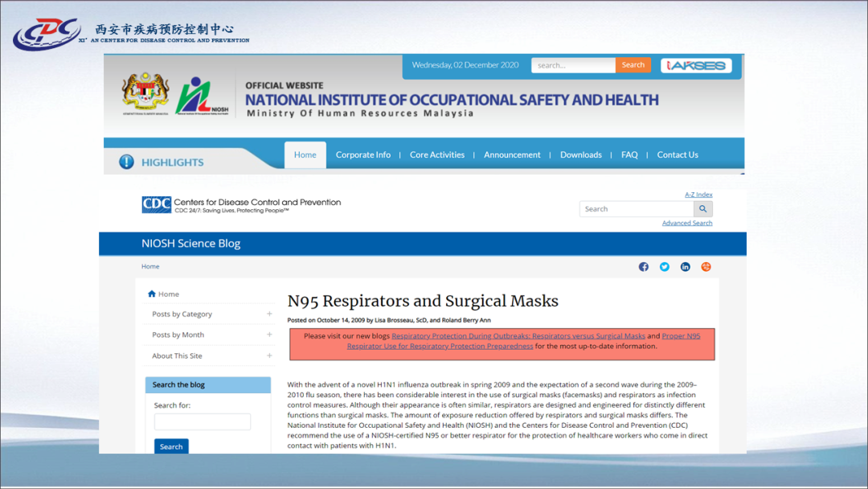Click the orange syndicate icon
This screenshot has height=489, width=868.
pos(706,267)
